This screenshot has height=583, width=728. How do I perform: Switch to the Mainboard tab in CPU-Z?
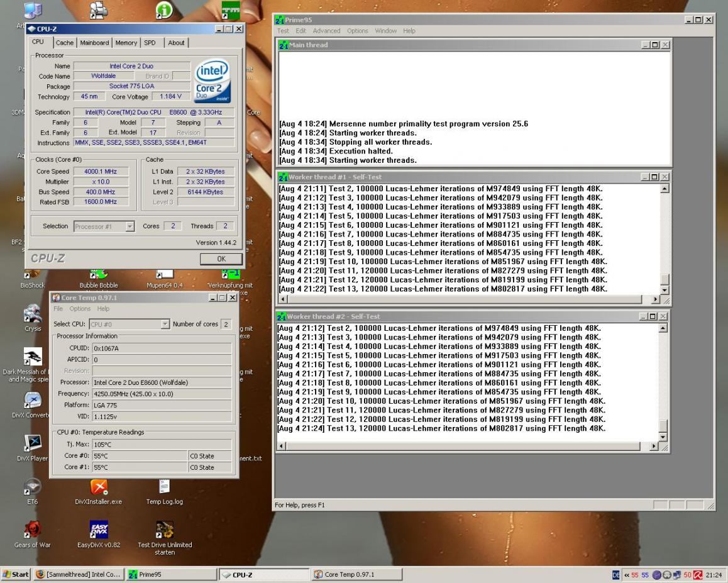(x=94, y=43)
